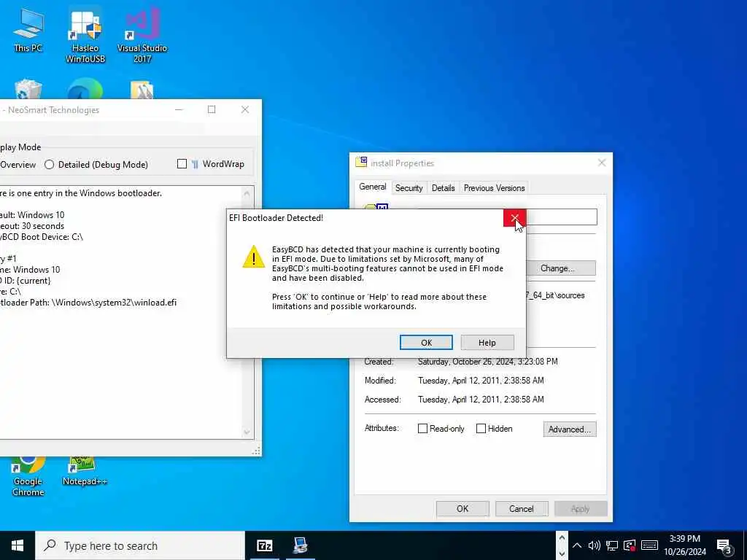This screenshot has height=560, width=747.
Task: Switch to the Details tab
Action: pos(443,188)
